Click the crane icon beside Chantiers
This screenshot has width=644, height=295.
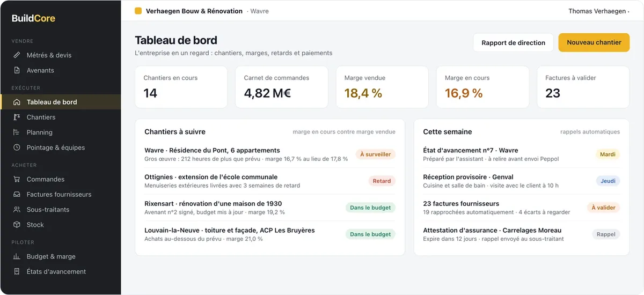tap(17, 117)
